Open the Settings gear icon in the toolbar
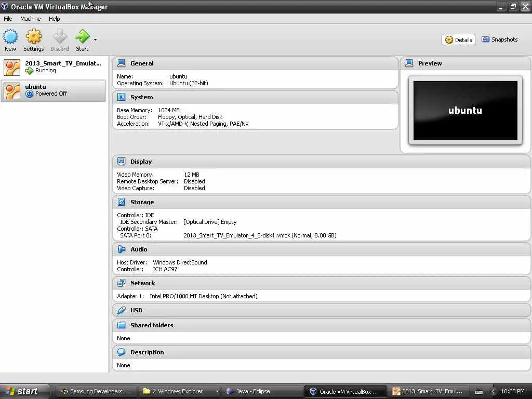The height and width of the screenshot is (399, 532). [34, 36]
